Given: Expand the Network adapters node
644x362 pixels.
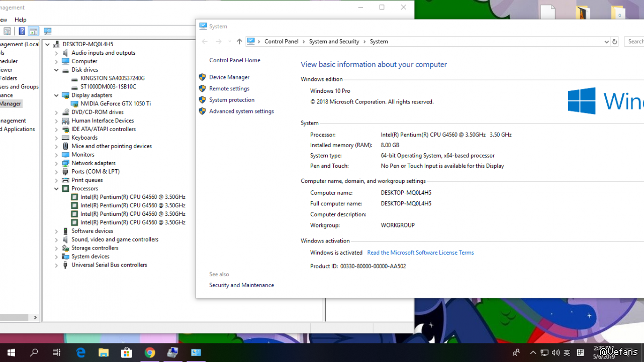Looking at the screenshot, I should click(56, 163).
